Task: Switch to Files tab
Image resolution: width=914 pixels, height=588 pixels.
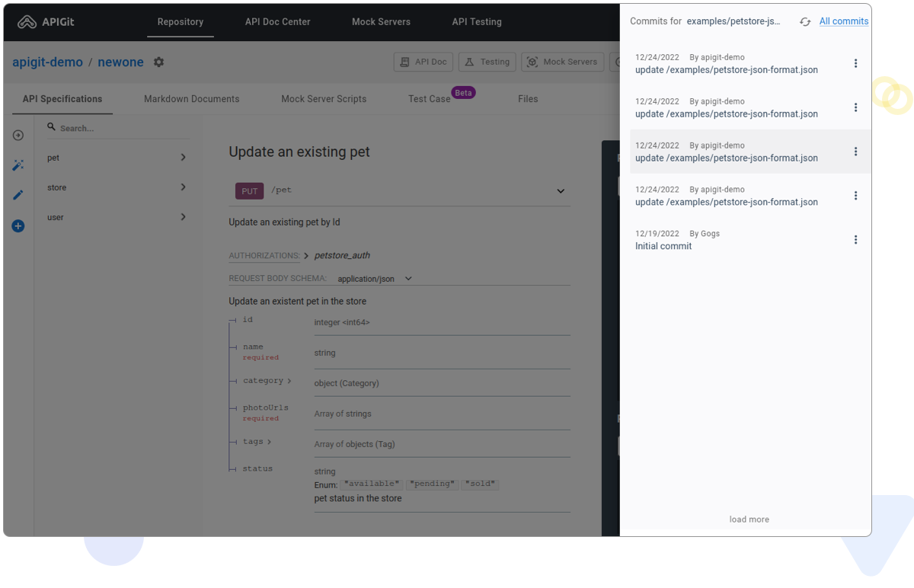Action: point(528,99)
